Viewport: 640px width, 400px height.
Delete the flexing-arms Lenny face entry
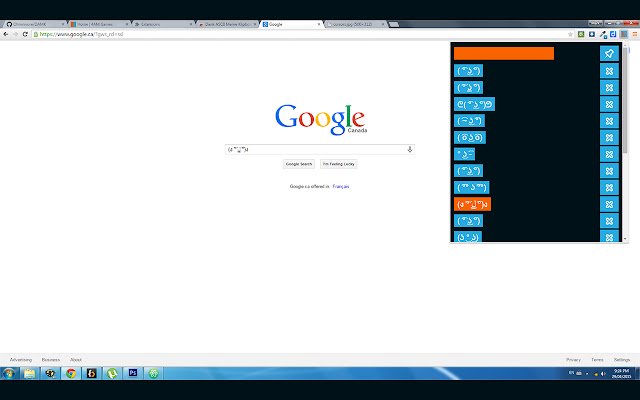609,104
